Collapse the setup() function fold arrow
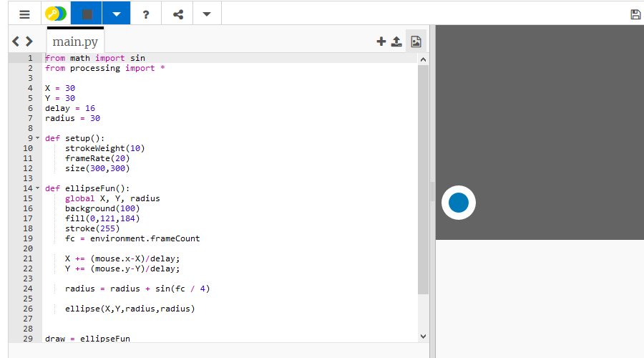The image size is (644, 358). (38, 138)
